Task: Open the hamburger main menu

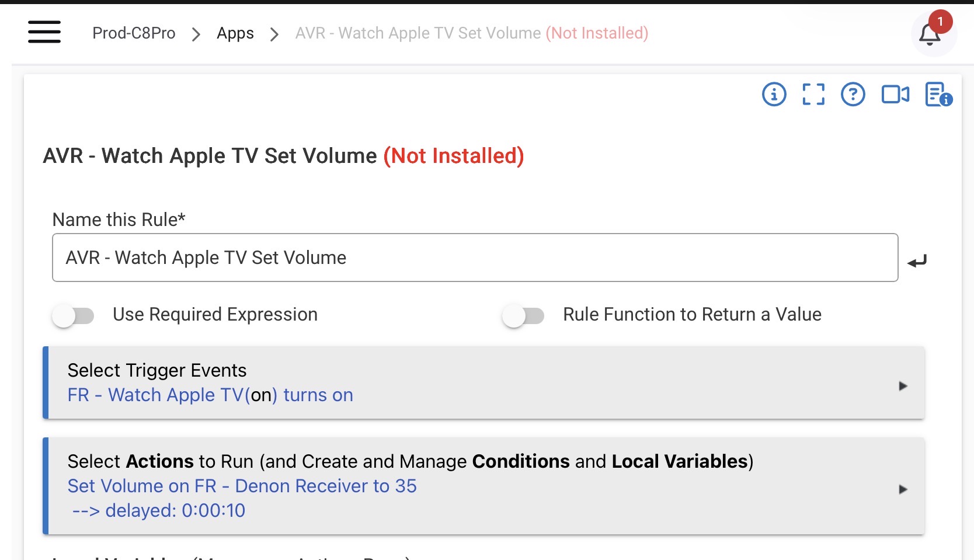Action: tap(44, 32)
